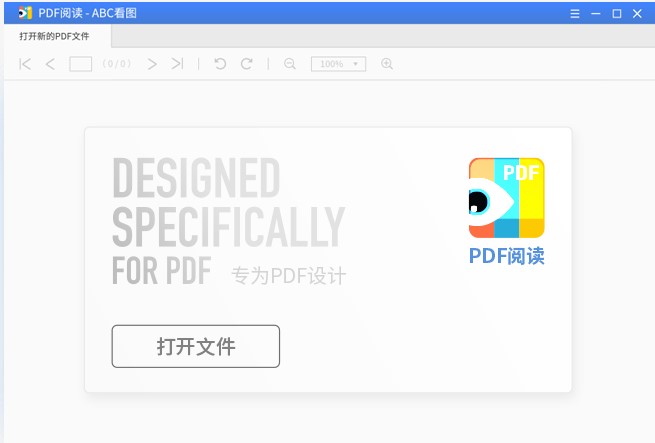Rotate the page counterclockwise

[x=220, y=64]
